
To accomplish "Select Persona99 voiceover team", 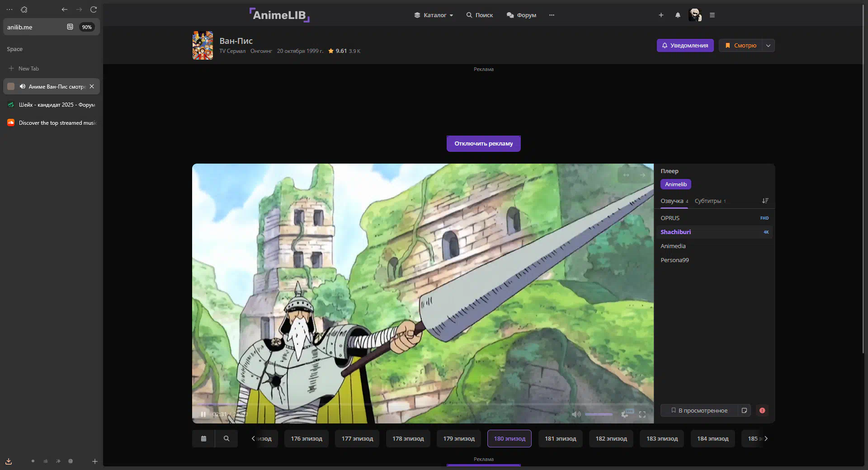I will click(x=714, y=260).
